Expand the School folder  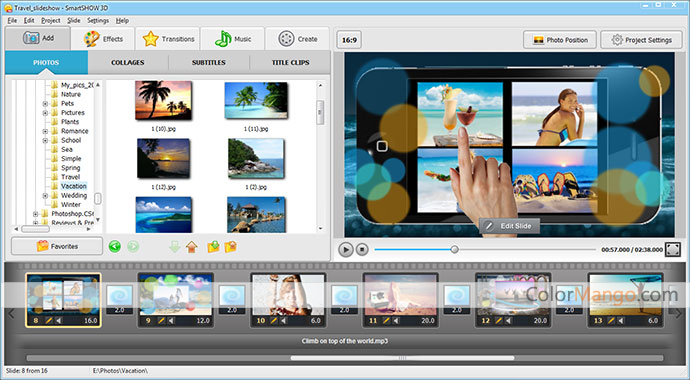45,141
